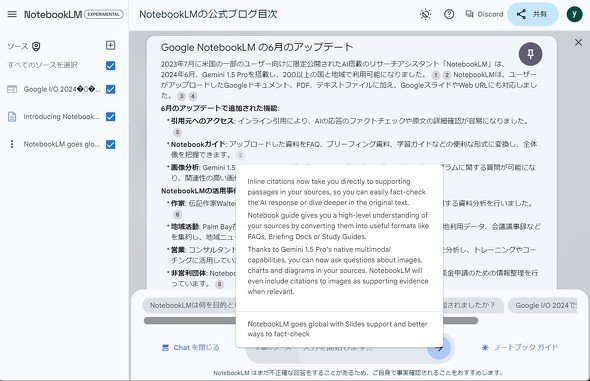The height and width of the screenshot is (381, 590).
Task: Toggle すべてのソースを選択 checkbox
Action: pyautogui.click(x=111, y=65)
